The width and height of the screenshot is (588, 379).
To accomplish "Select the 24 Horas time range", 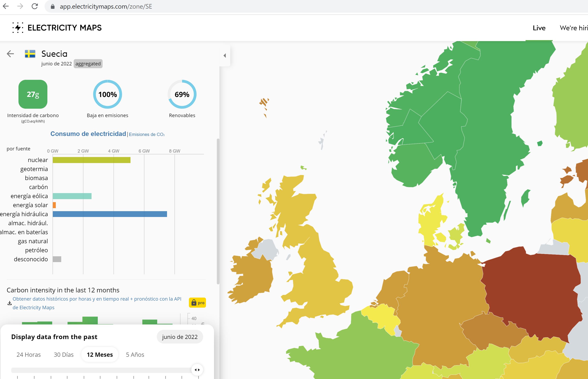I will coord(29,355).
